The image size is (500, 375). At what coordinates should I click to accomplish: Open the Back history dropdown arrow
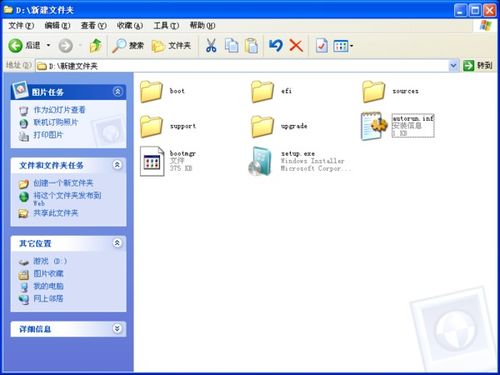(49, 45)
